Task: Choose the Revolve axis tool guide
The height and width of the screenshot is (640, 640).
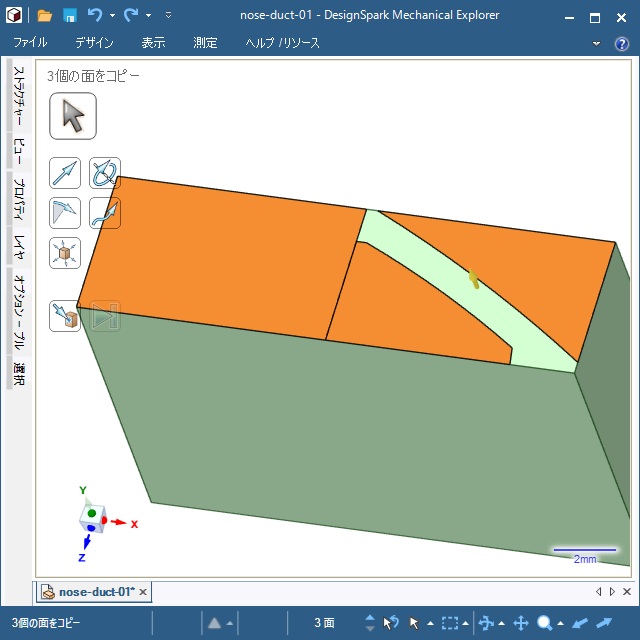Action: pos(105,173)
